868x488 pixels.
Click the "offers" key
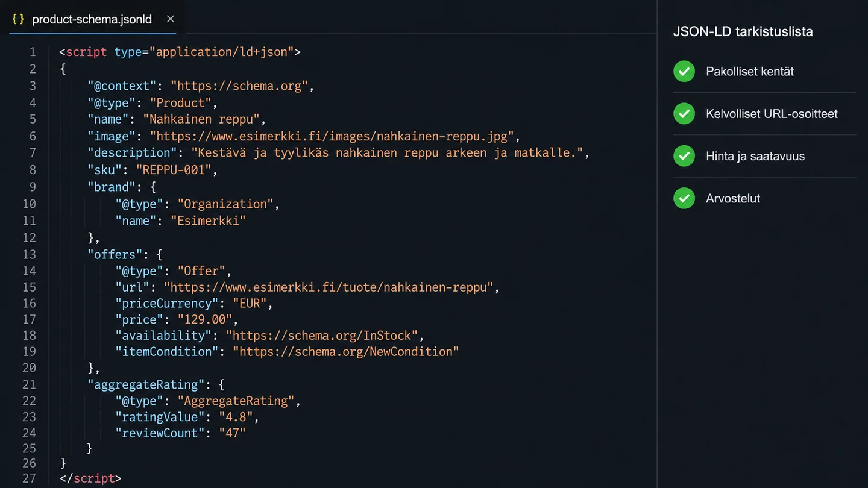115,254
